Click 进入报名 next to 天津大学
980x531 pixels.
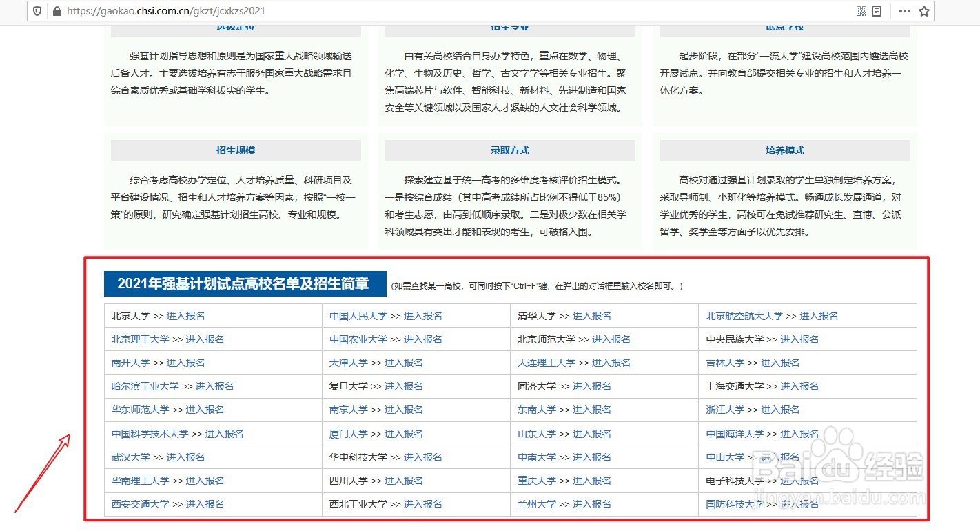tap(403, 363)
